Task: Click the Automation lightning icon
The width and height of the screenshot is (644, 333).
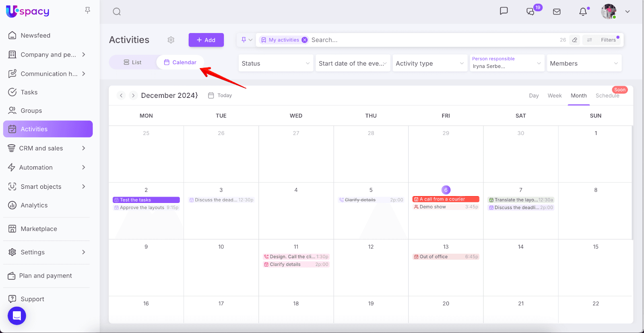Action: [12, 168]
